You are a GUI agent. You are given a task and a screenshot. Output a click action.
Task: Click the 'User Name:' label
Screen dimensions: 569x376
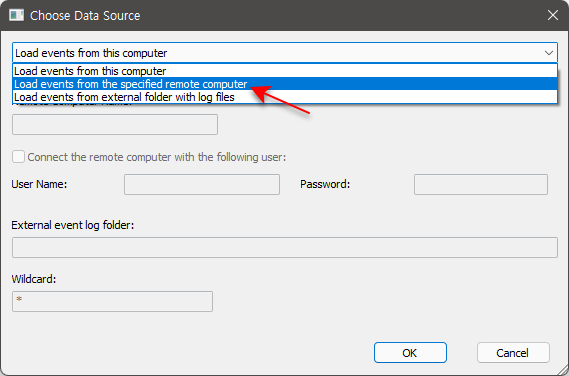click(x=39, y=184)
